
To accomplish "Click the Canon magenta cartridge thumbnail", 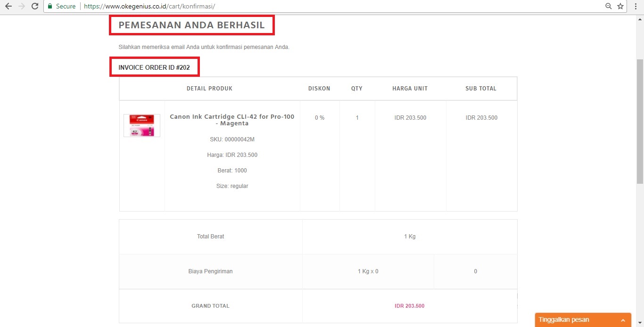I will tap(142, 125).
